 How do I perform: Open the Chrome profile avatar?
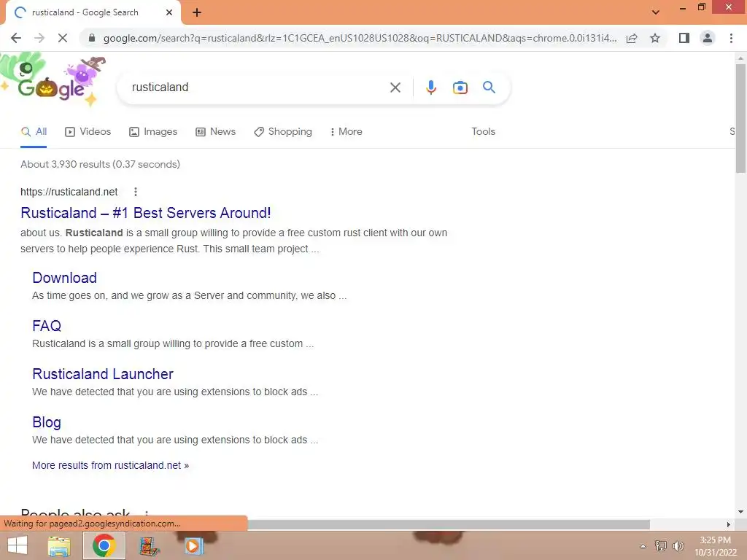pos(708,38)
